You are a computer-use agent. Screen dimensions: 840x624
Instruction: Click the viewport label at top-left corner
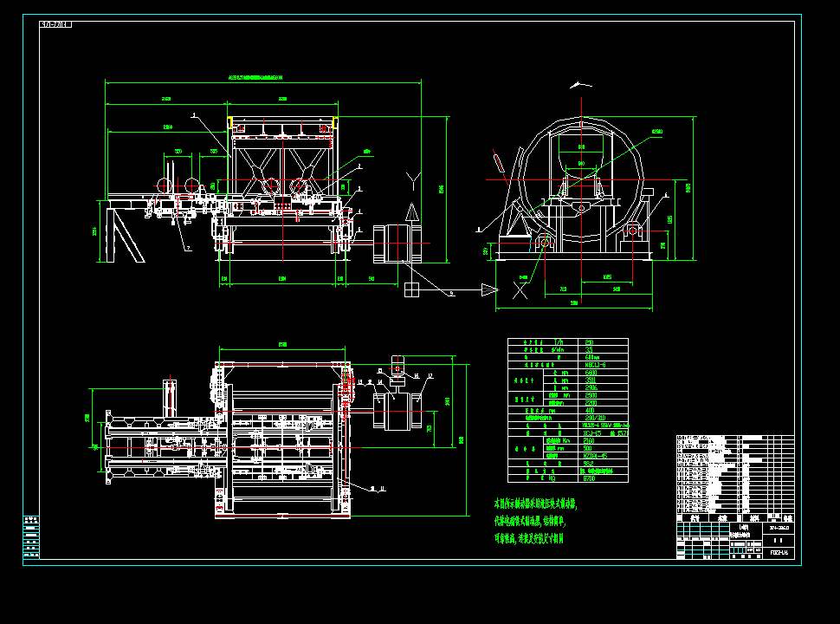click(55, 24)
